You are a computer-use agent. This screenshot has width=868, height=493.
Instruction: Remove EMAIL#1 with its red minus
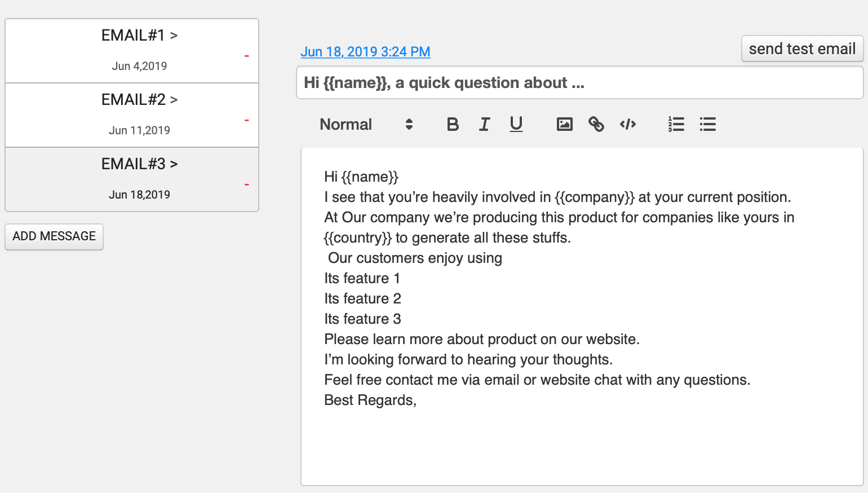point(246,56)
